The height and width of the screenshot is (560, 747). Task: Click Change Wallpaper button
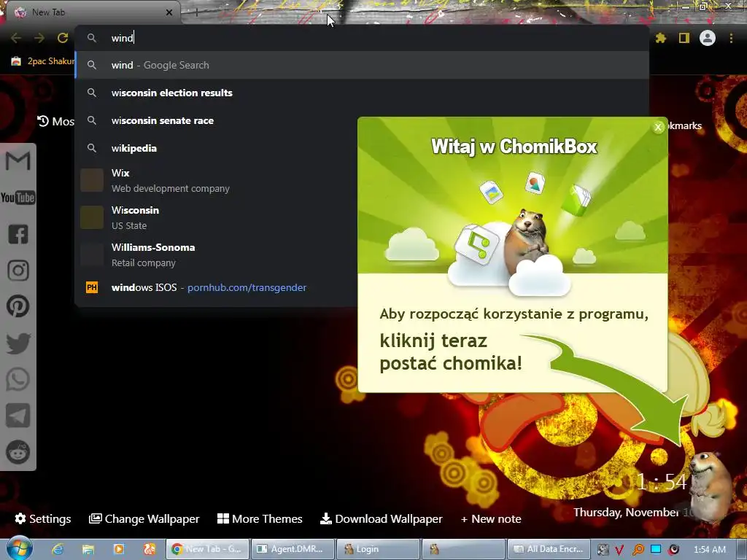pos(144,518)
